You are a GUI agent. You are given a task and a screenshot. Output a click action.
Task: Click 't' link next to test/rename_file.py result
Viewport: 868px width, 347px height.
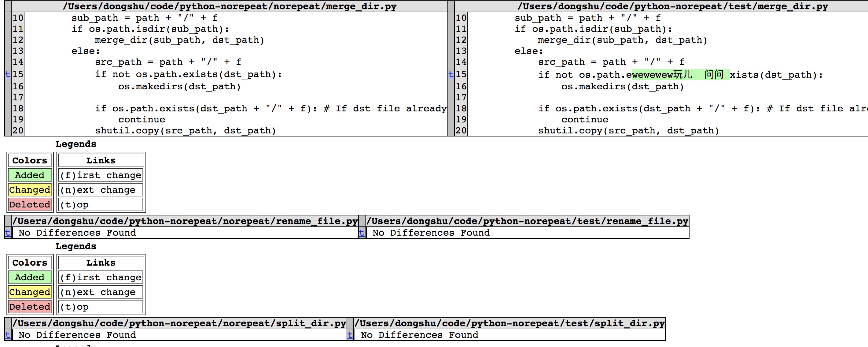pos(362,233)
